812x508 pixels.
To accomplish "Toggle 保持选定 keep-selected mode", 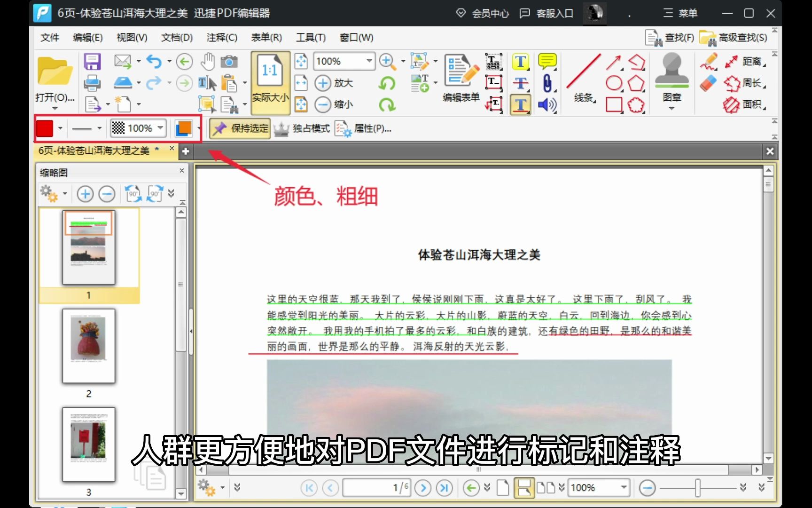I will pos(240,128).
